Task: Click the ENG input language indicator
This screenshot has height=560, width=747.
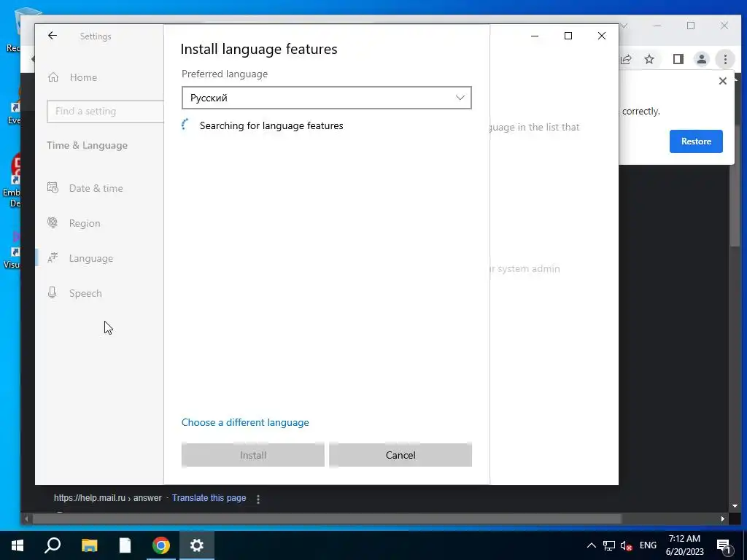Action: pyautogui.click(x=648, y=545)
